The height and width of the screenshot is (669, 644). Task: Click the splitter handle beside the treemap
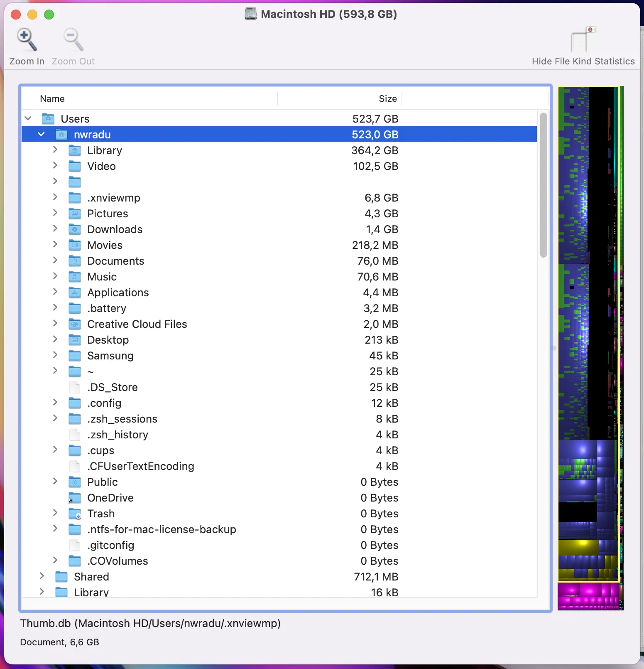click(554, 348)
